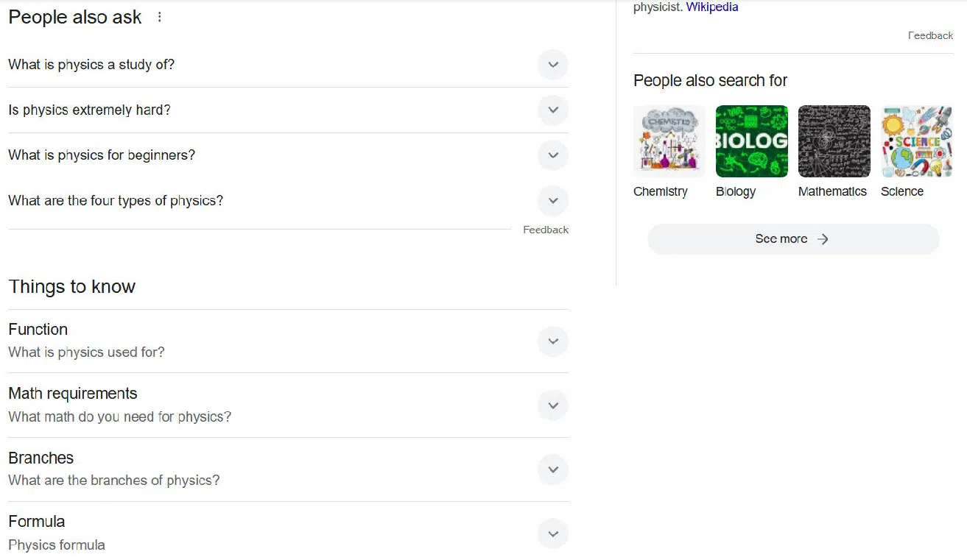The image size is (967, 560).
Task: Open the Wikipedia link
Action: [712, 7]
